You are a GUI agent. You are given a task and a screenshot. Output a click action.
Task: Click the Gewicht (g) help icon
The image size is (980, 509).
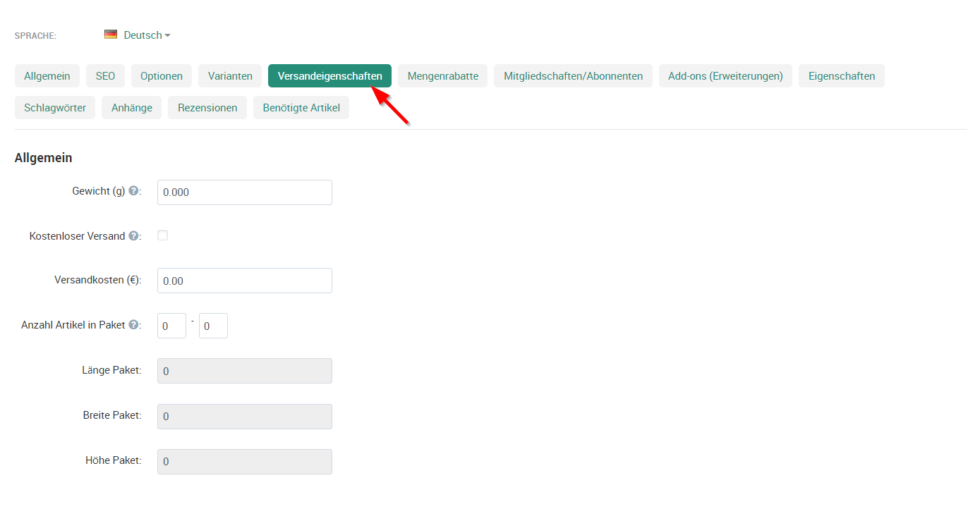pyautogui.click(x=133, y=191)
